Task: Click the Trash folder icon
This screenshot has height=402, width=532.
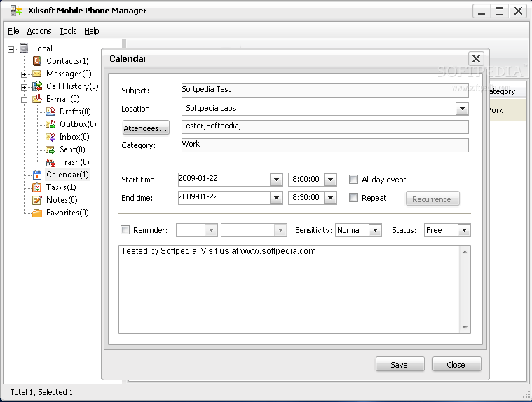Action: pyautogui.click(x=50, y=162)
